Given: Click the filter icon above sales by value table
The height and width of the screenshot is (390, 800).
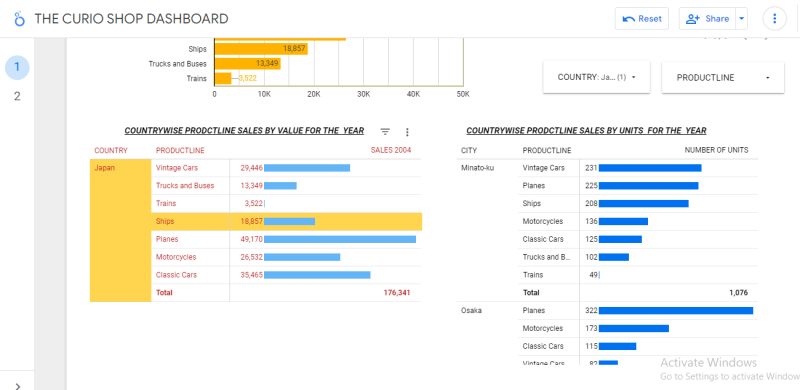Looking at the screenshot, I should (x=385, y=132).
